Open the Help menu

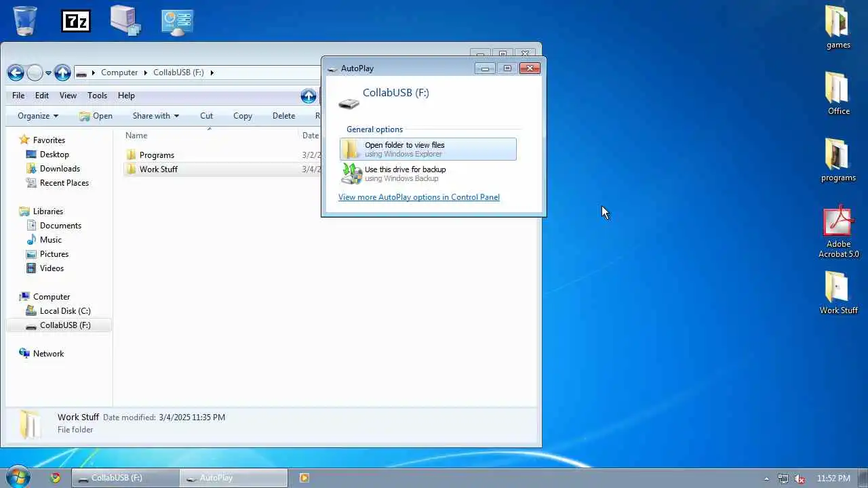tap(126, 96)
